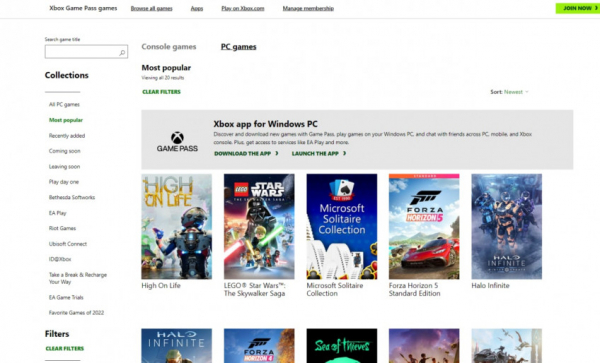Viewport: 600px width, 363px height.
Task: Open Forza Horizon 5 cover art
Action: (424, 226)
